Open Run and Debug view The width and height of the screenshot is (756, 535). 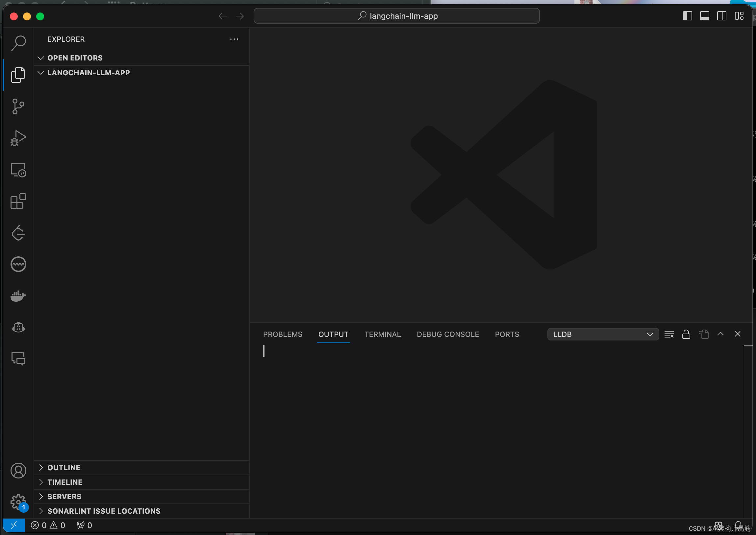point(18,138)
